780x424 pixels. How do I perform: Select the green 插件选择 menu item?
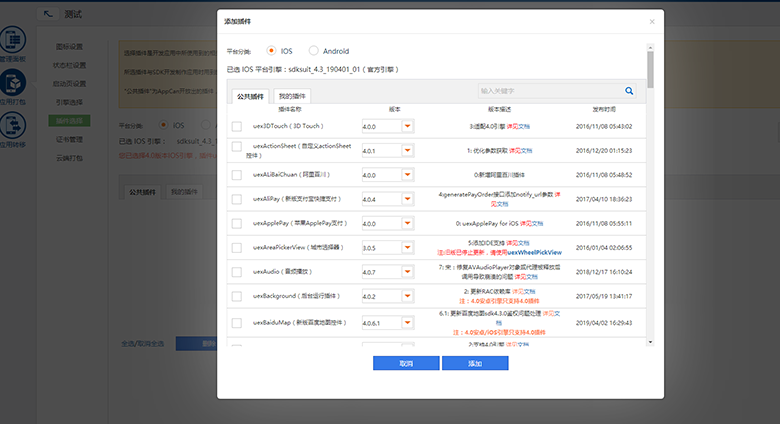tap(69, 120)
